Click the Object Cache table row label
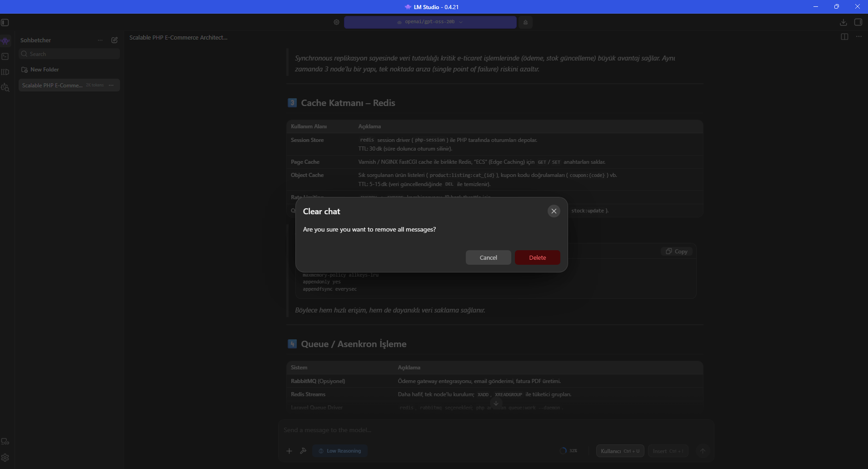The image size is (868, 469). [x=307, y=175]
